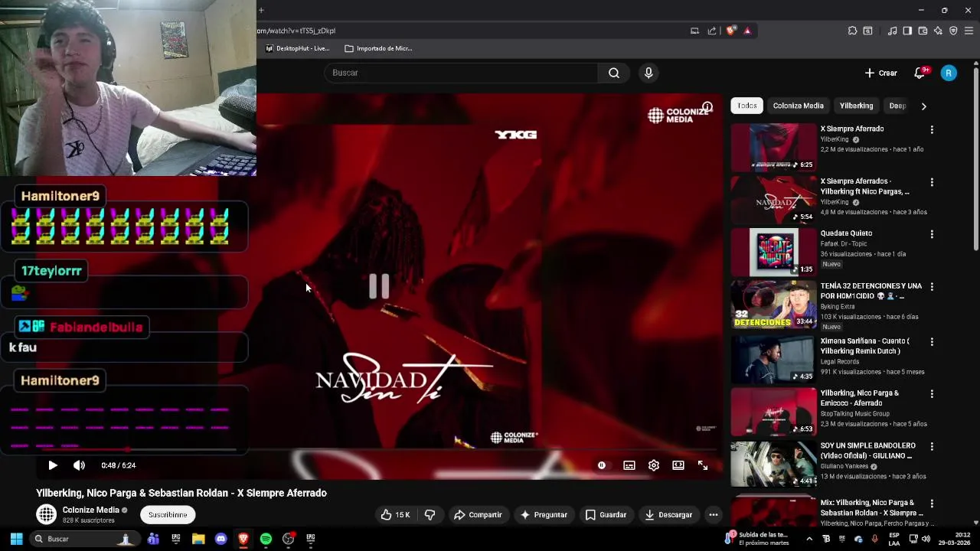Open 'SOY UN SIMPLE BANDOLERO' video title
Image resolution: width=980 pixels, height=551 pixels.
[867, 450]
